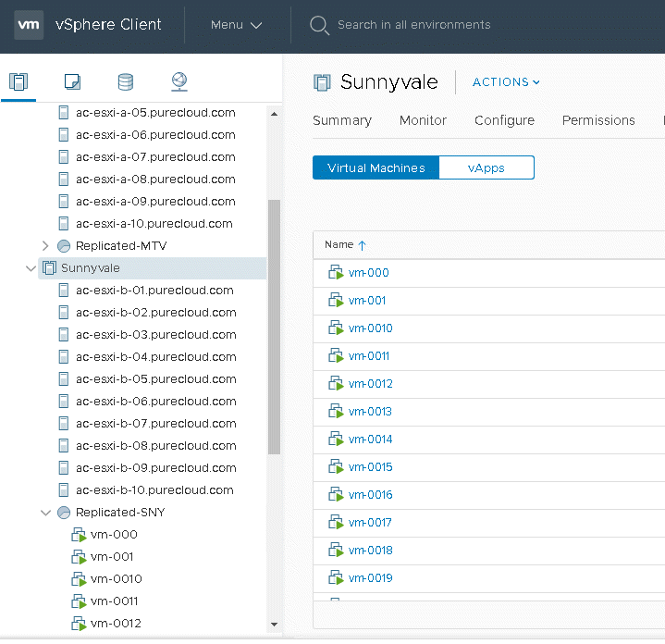This screenshot has height=644, width=665.
Task: Open the Storage inventory view icon
Action: coord(126,82)
